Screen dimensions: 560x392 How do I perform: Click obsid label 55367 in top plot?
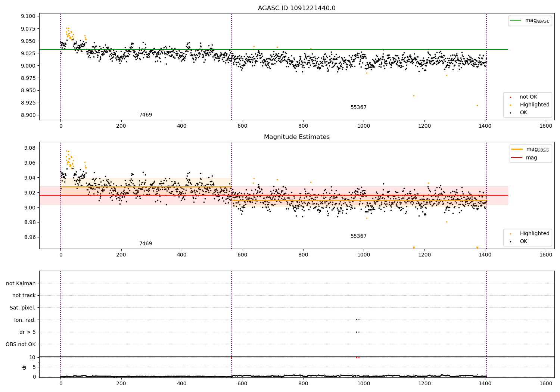coord(358,108)
